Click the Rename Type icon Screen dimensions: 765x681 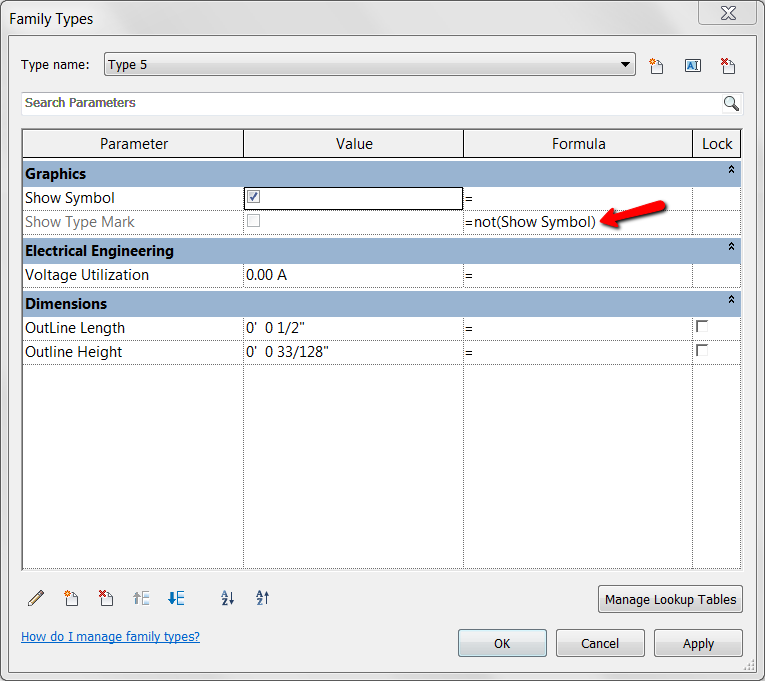pos(693,65)
